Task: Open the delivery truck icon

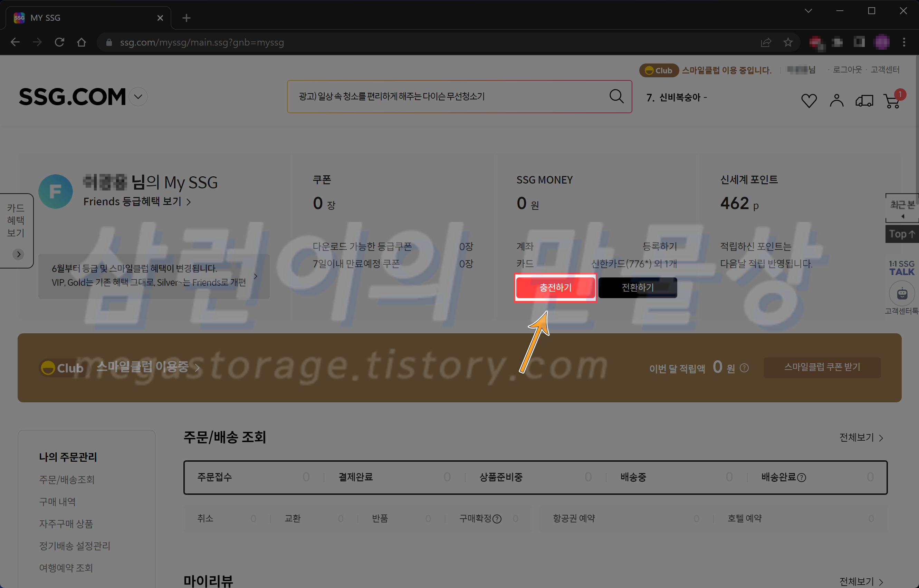Action: point(864,101)
